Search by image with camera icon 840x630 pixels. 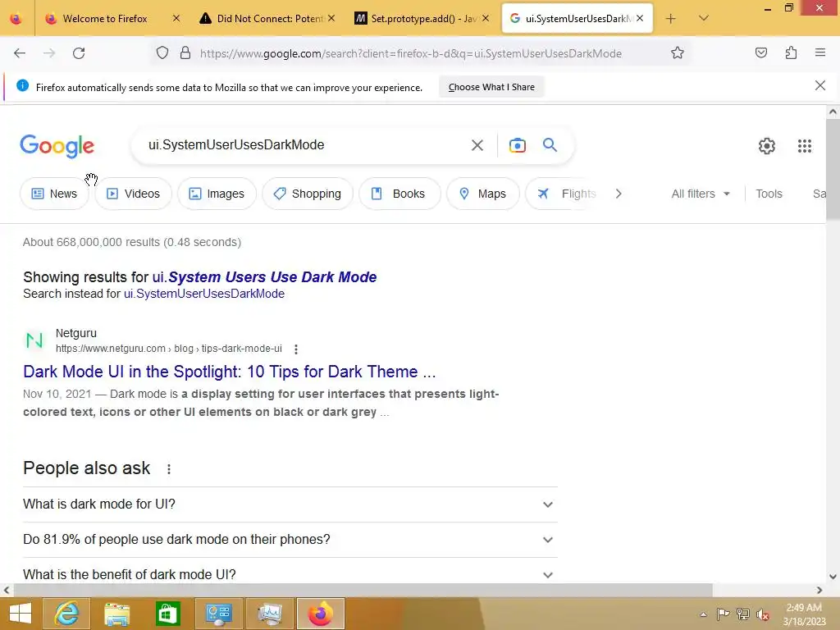[517, 145]
